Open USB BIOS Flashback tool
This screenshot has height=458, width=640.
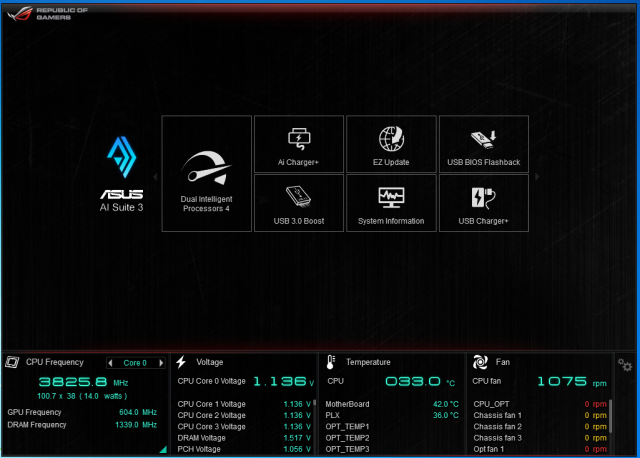(484, 144)
